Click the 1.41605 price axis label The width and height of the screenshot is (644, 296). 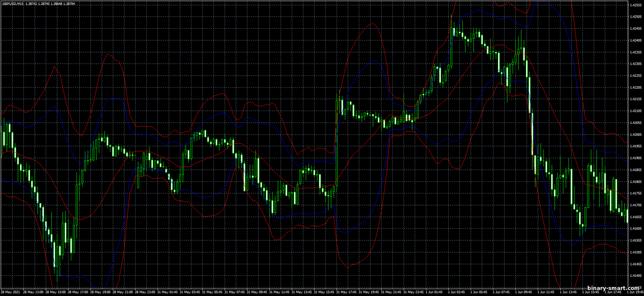point(635,229)
